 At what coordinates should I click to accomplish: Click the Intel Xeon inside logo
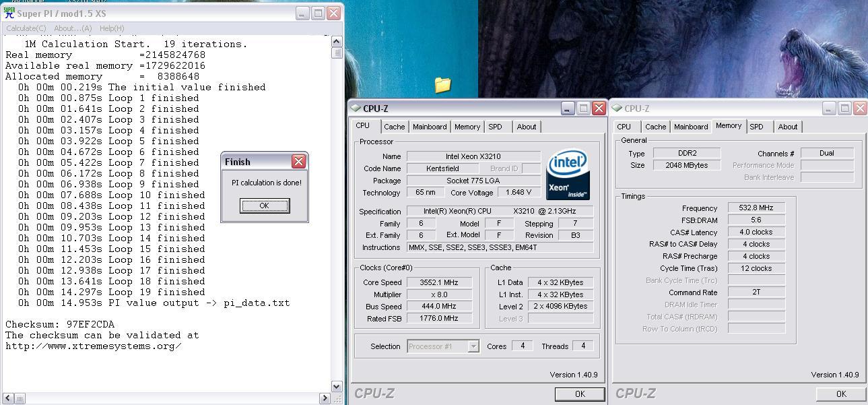(x=568, y=175)
